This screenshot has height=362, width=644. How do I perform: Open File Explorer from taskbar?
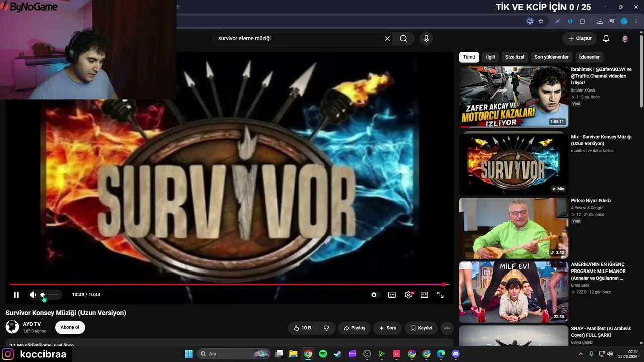293,354
